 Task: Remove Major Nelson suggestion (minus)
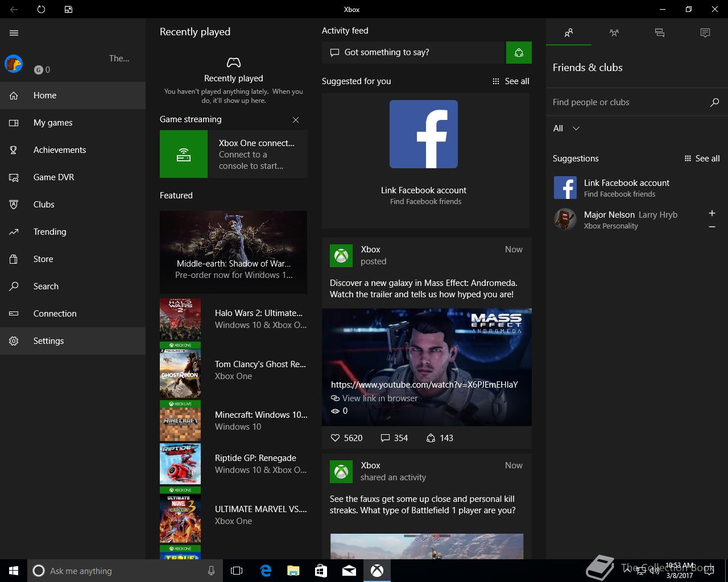tap(712, 227)
